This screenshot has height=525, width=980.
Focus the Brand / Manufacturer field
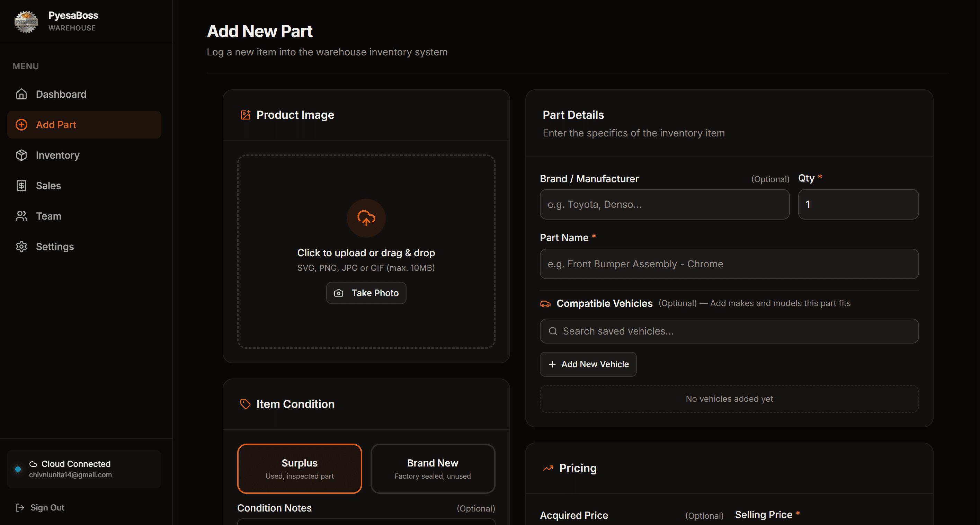[664, 204]
